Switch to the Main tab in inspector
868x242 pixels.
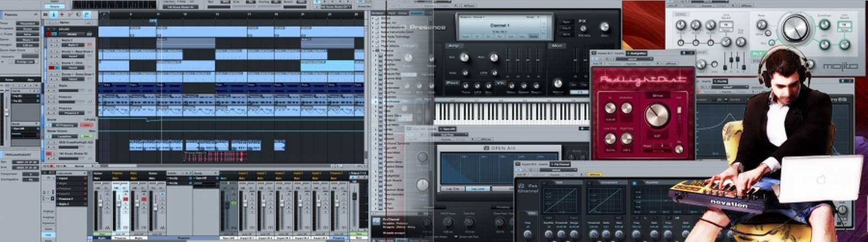point(31,80)
